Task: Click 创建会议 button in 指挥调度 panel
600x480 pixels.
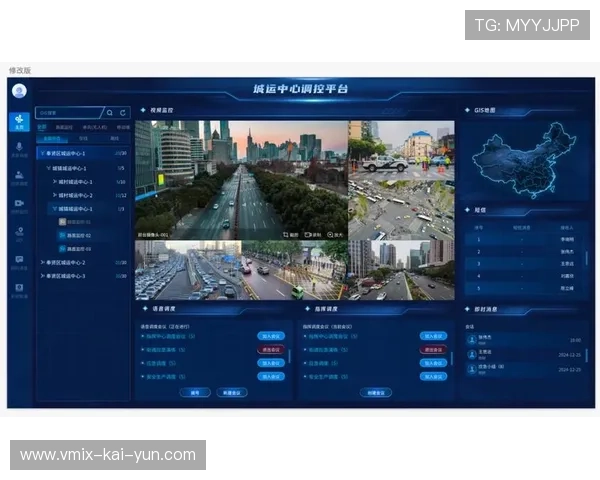Action: (x=376, y=392)
